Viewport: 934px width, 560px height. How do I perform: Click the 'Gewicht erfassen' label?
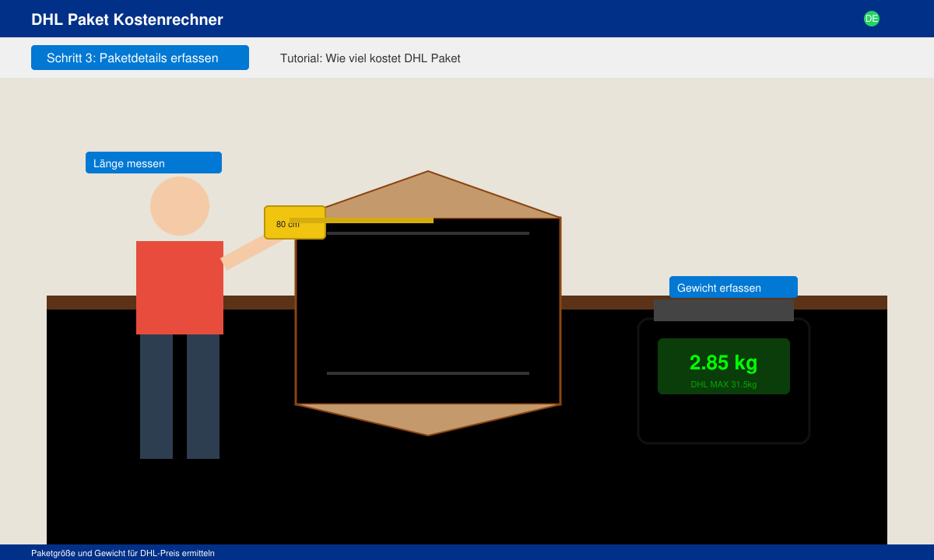[x=733, y=287]
